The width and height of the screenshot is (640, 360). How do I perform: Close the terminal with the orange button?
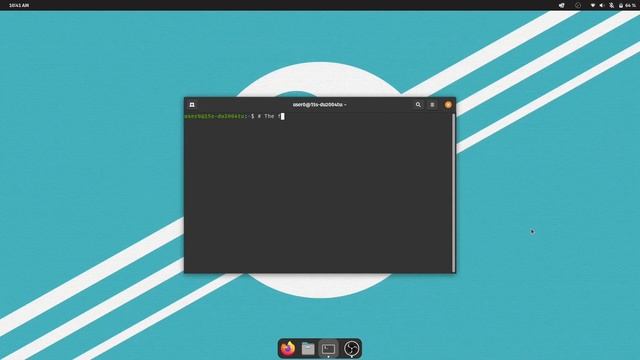click(x=448, y=105)
